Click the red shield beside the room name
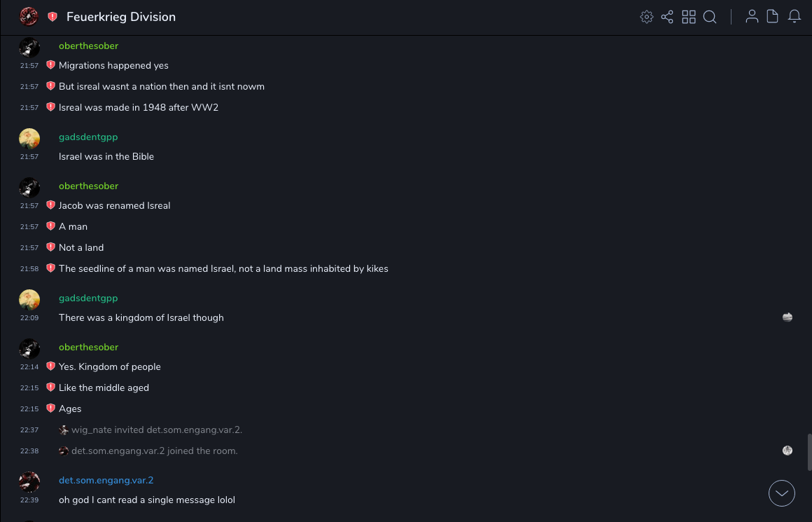Image resolution: width=812 pixels, height=522 pixels. point(52,17)
